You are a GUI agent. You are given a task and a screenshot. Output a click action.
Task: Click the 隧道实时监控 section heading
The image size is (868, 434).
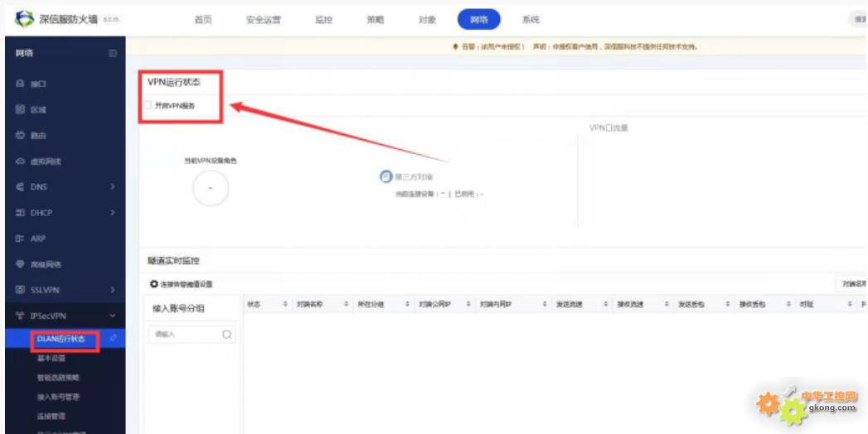[174, 260]
